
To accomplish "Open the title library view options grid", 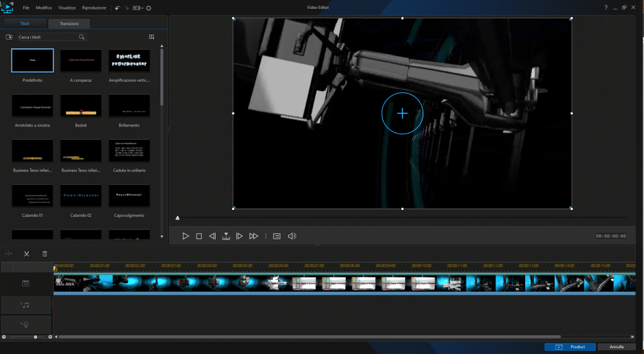I will click(x=152, y=37).
